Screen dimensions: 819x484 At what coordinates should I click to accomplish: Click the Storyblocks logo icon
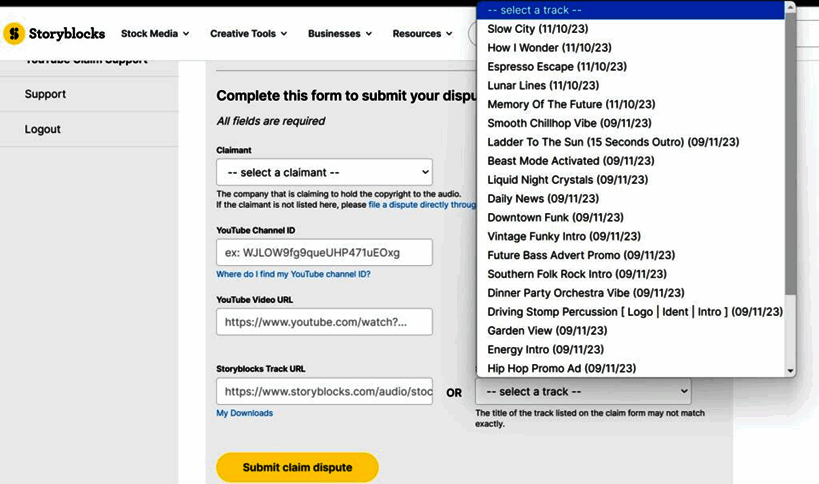click(x=14, y=34)
